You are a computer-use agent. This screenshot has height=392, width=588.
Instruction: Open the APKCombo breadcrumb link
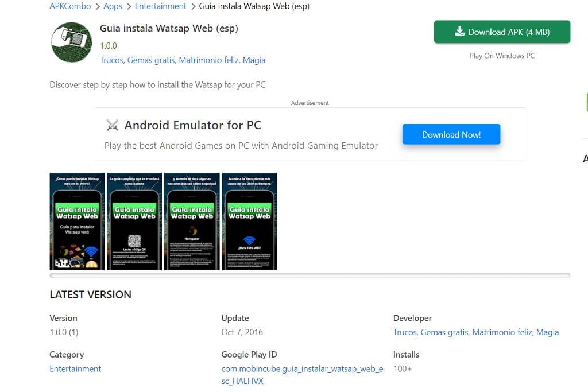(x=70, y=6)
